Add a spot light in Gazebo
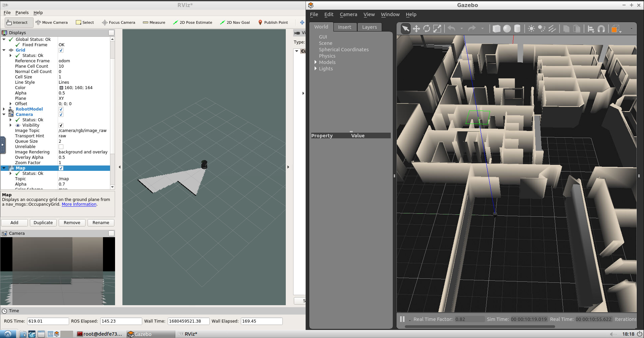Image resolution: width=644 pixels, height=338 pixels. click(x=542, y=28)
